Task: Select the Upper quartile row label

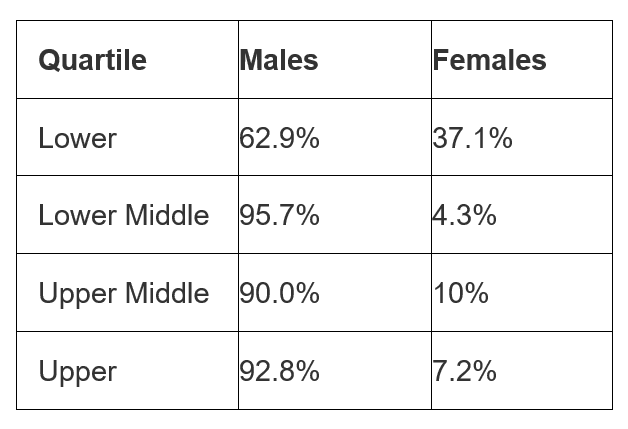Action: click(x=78, y=372)
